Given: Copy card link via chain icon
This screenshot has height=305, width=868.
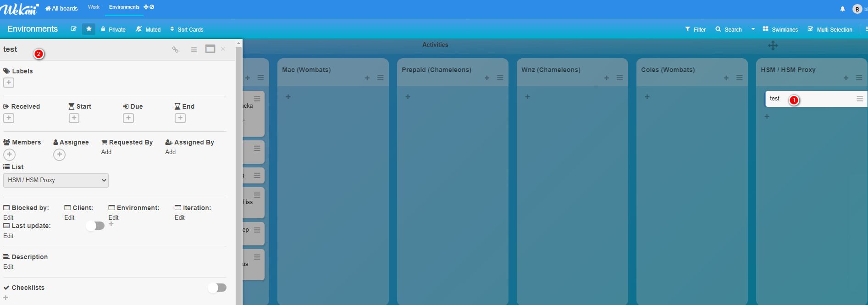Looking at the screenshot, I should point(175,50).
